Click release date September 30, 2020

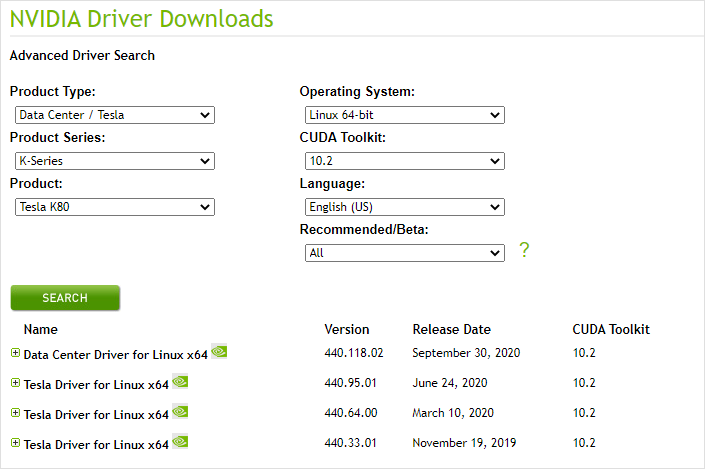(x=466, y=353)
